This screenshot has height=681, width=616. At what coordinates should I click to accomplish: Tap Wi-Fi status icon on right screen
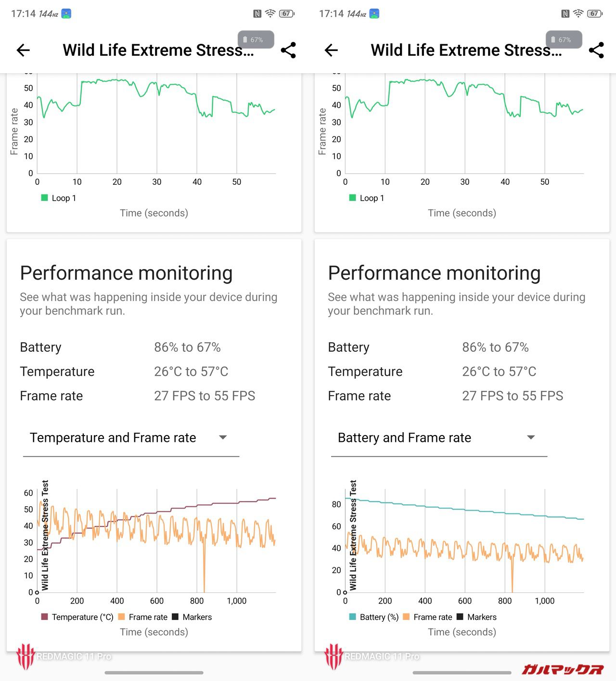(578, 13)
